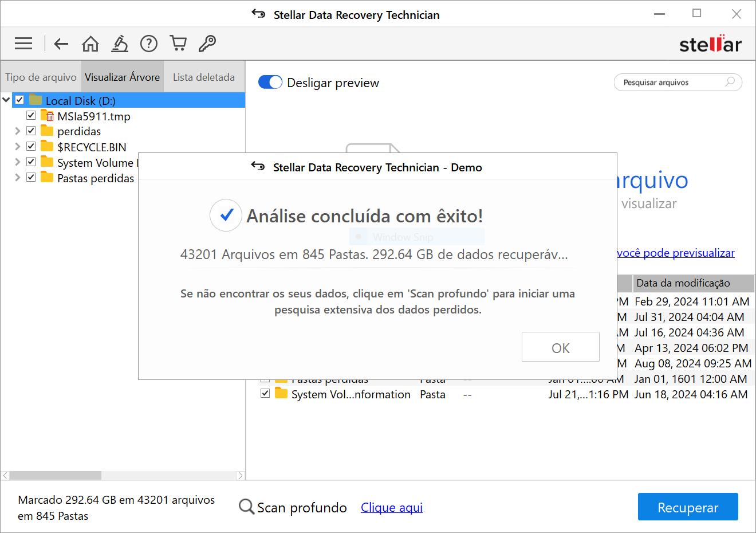The height and width of the screenshot is (533, 756).
Task: Select the MSIa5911.tmp tree item
Action: pyautogui.click(x=94, y=116)
